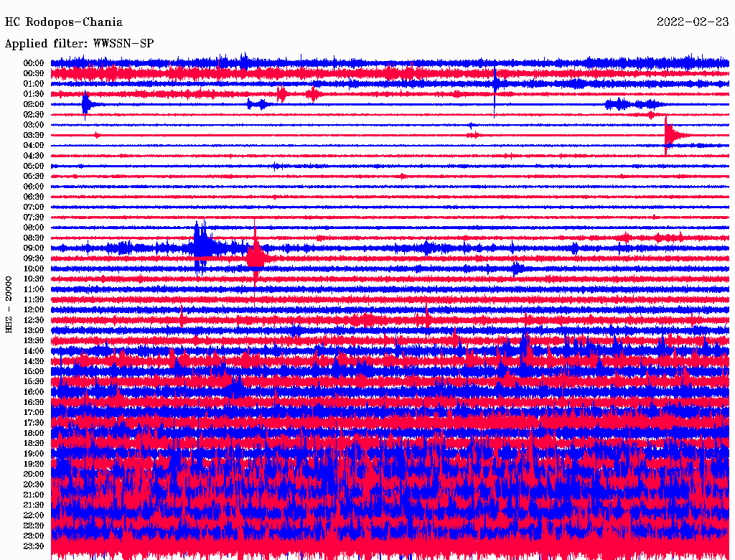Select the 09:00 time label
Screen dimensions: 735x560
[34, 248]
